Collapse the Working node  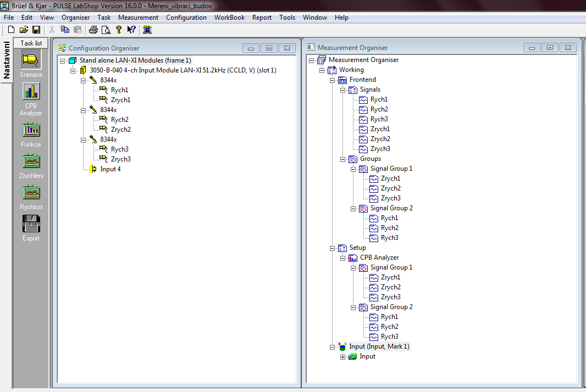click(322, 70)
